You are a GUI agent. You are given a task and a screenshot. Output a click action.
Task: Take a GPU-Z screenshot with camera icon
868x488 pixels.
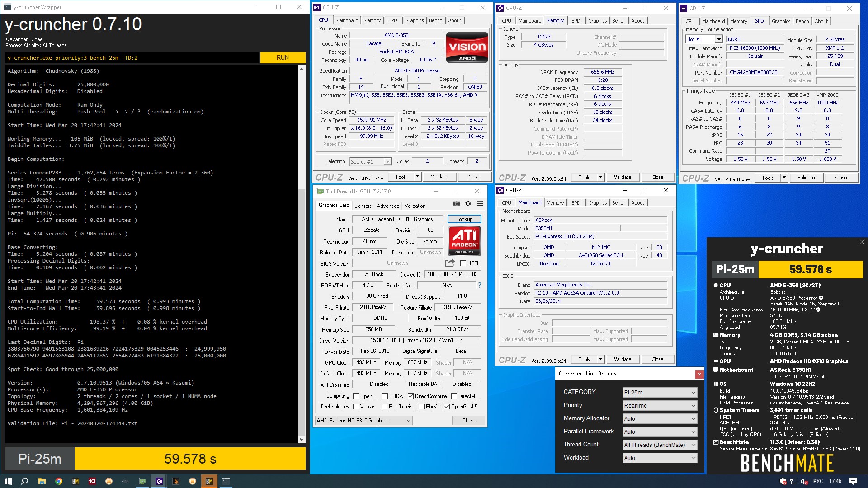pos(457,204)
